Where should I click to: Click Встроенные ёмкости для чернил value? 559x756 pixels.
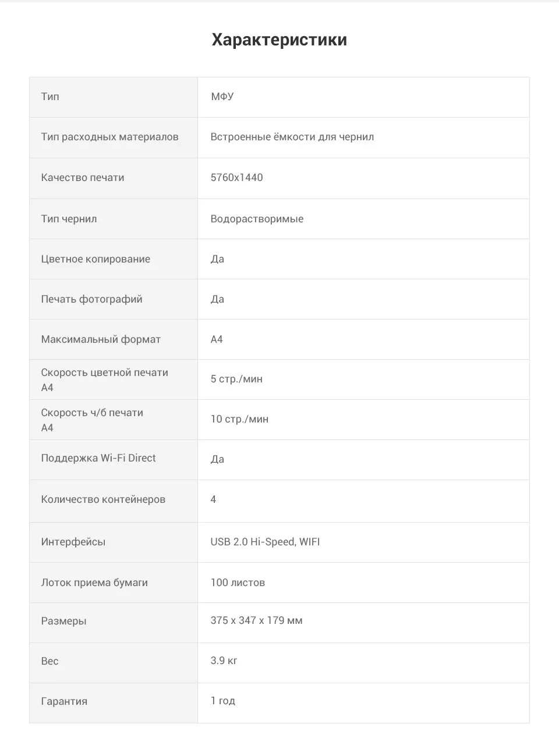(x=292, y=137)
